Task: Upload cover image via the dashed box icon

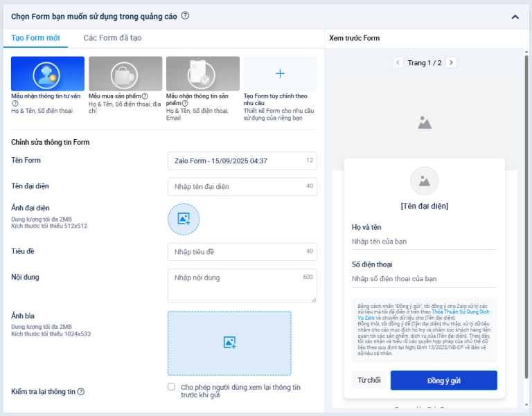Action: click(229, 343)
